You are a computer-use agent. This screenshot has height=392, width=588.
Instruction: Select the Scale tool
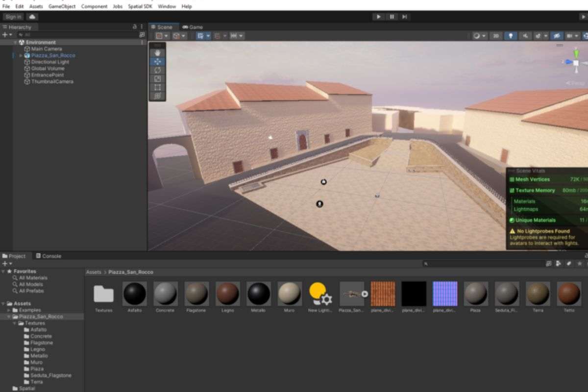157,79
